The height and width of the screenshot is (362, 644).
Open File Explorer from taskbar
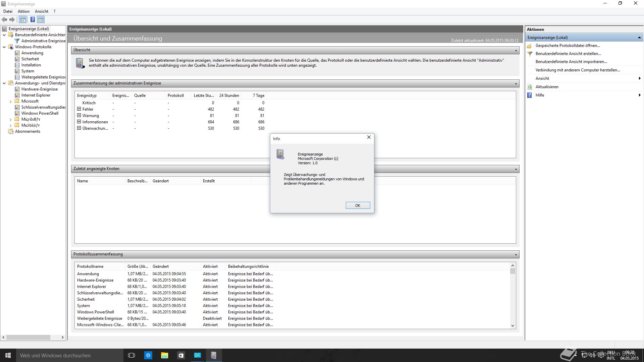[164, 355]
